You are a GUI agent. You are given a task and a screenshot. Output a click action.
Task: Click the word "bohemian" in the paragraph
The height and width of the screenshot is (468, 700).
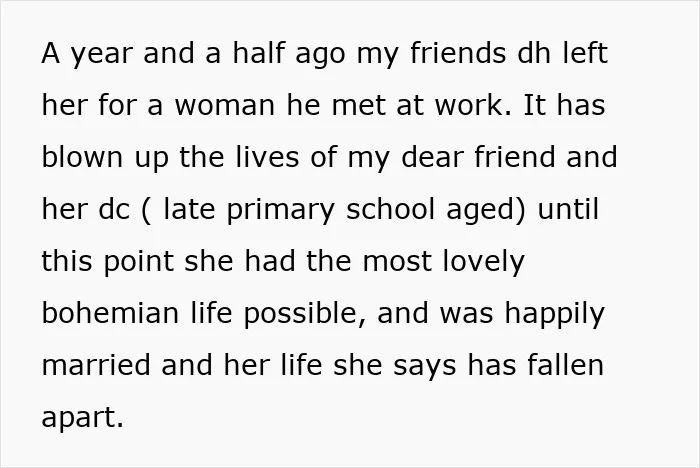tap(110, 313)
